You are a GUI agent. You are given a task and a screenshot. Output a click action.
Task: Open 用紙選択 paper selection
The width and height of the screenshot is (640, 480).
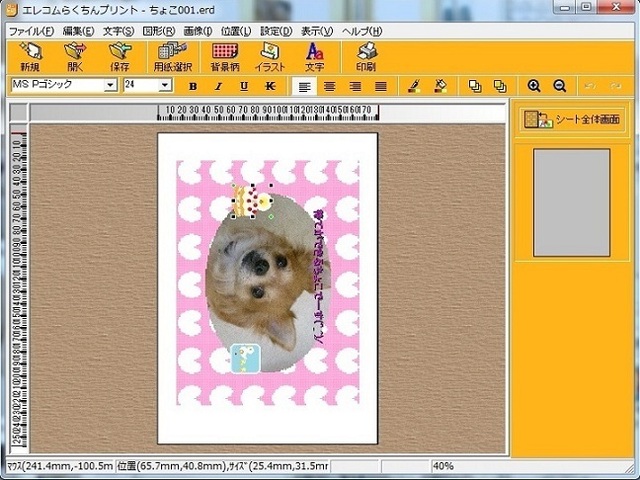[173, 56]
